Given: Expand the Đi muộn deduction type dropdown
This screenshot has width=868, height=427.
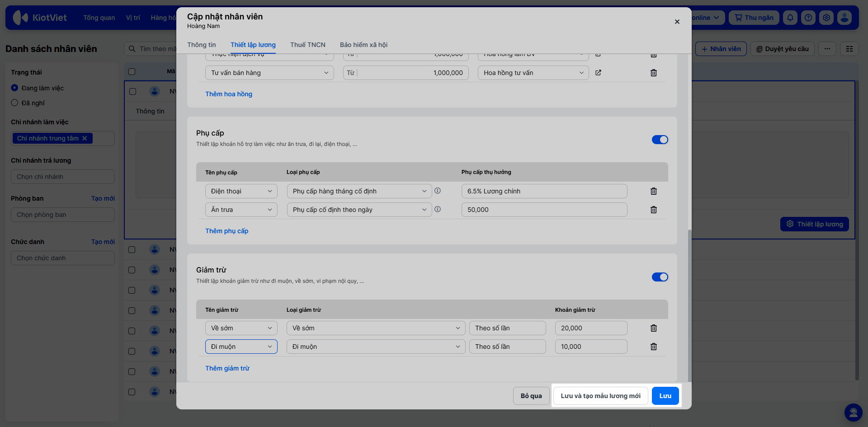Looking at the screenshot, I should coord(376,347).
